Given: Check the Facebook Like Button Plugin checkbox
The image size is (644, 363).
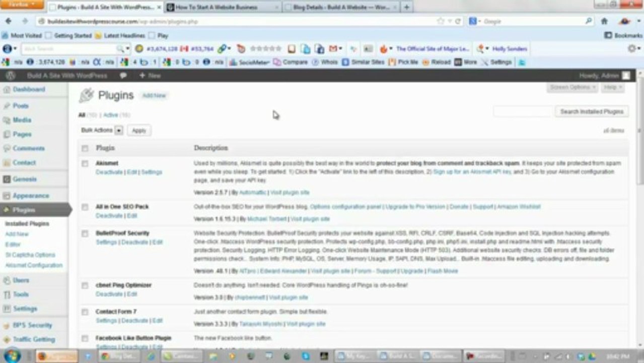Looking at the screenshot, I should [85, 338].
